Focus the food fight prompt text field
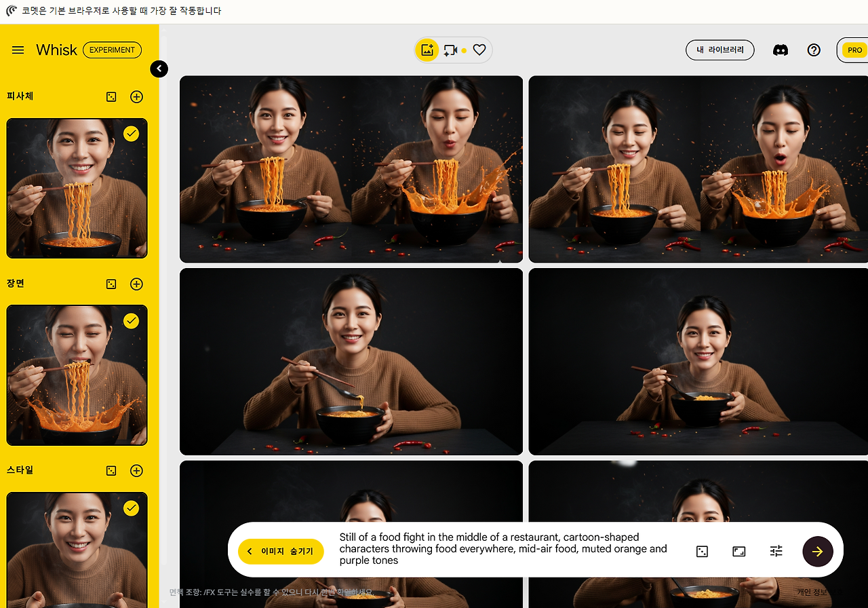This screenshot has height=608, width=868. [x=503, y=549]
